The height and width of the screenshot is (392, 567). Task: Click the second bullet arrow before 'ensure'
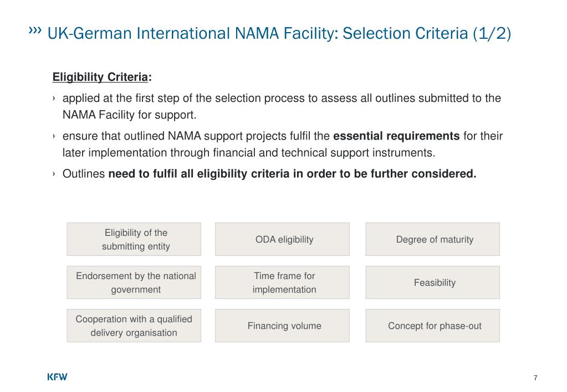pos(54,136)
